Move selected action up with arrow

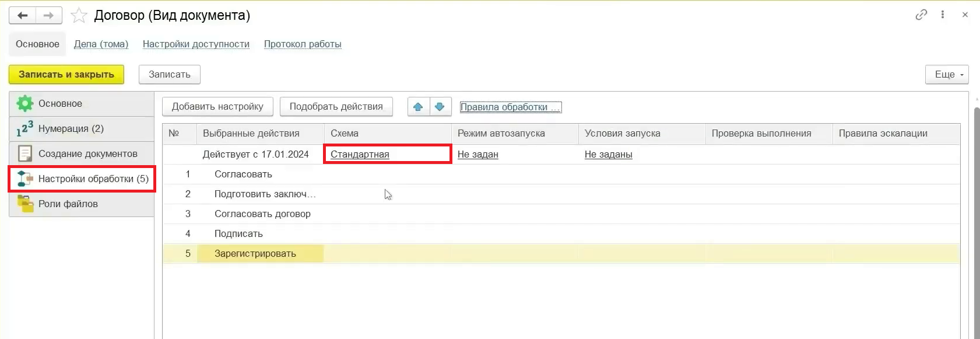pyautogui.click(x=418, y=107)
